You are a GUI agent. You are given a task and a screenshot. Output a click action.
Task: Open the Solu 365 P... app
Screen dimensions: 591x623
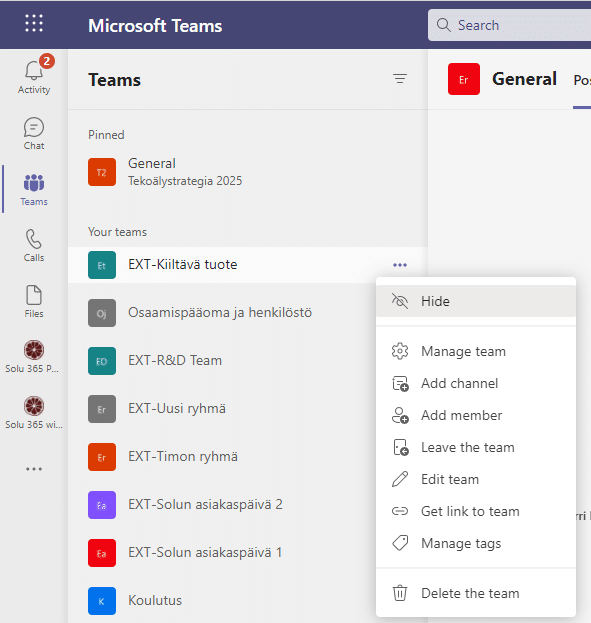34,357
